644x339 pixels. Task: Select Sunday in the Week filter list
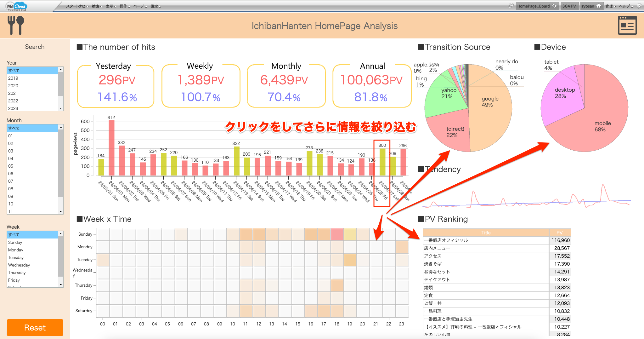[15, 242]
